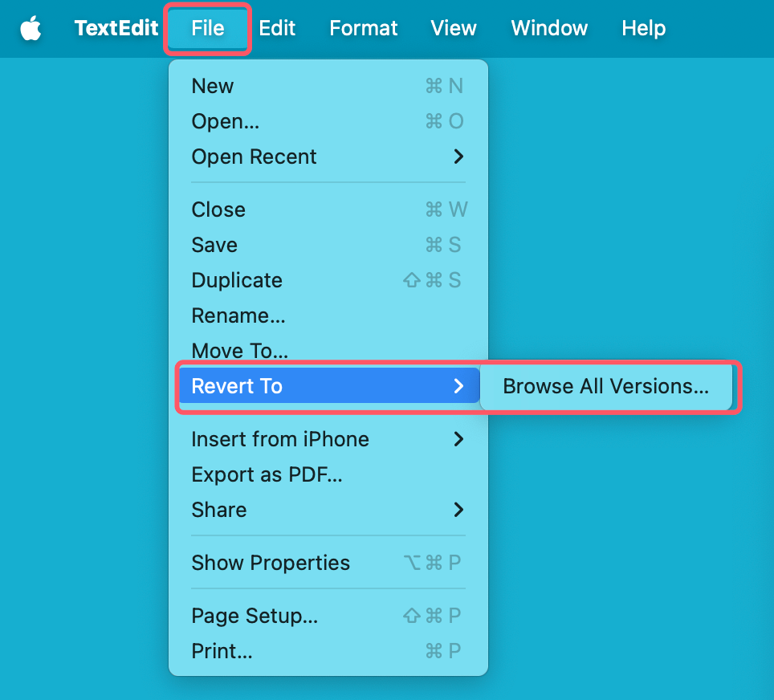Create a New document
This screenshot has width=774, height=700.
coord(212,86)
